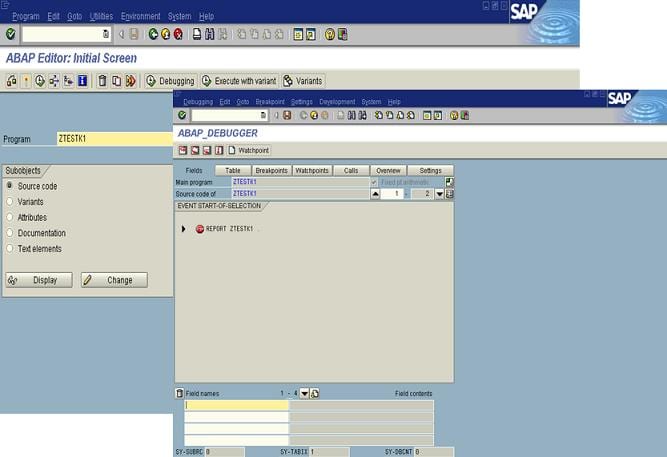Click the Display button
The height and width of the screenshot is (457, 667).
pos(39,280)
